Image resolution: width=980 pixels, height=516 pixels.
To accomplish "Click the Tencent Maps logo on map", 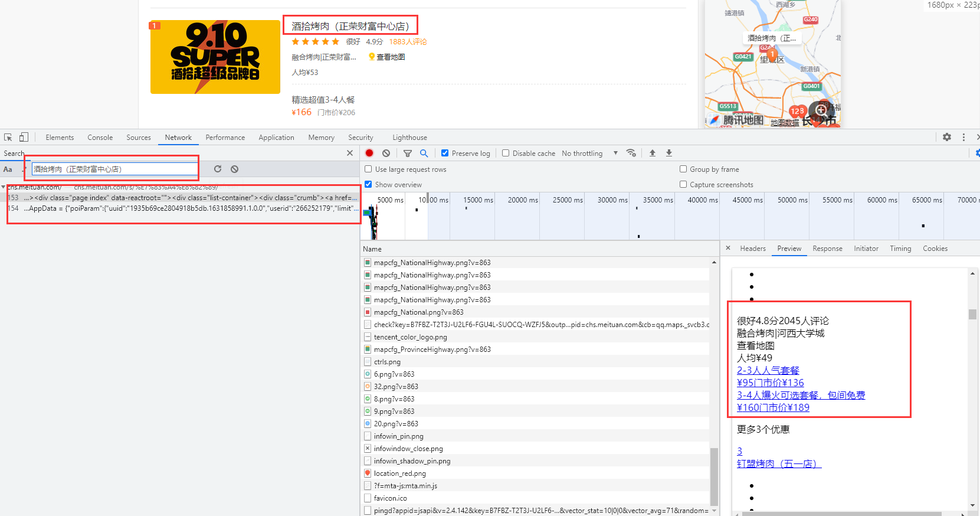I will [736, 120].
